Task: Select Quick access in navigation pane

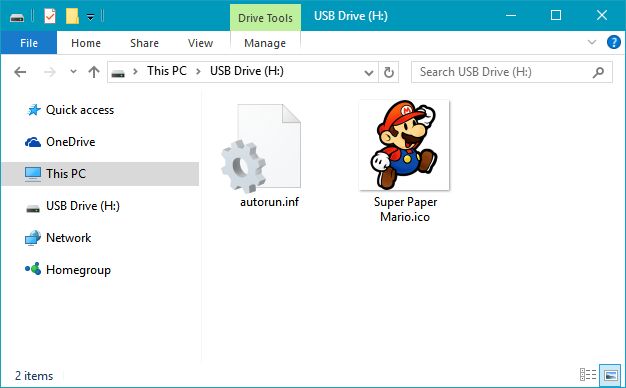Action: [x=80, y=110]
